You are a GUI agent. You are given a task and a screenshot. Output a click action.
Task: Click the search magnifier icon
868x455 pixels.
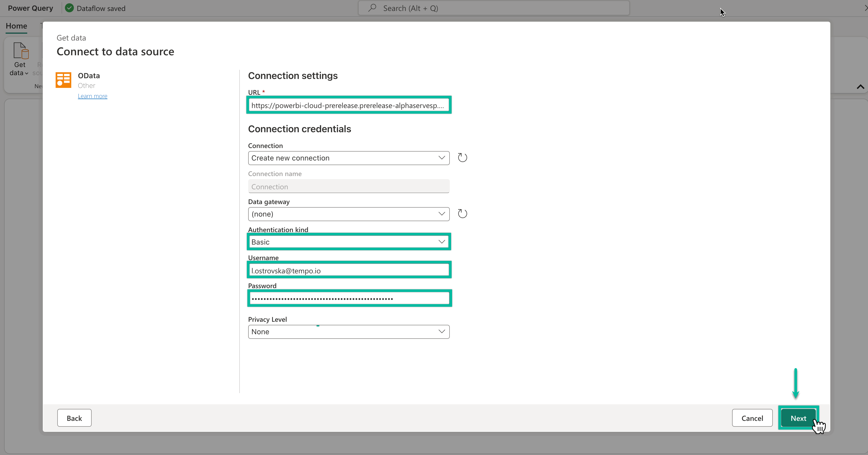click(372, 8)
